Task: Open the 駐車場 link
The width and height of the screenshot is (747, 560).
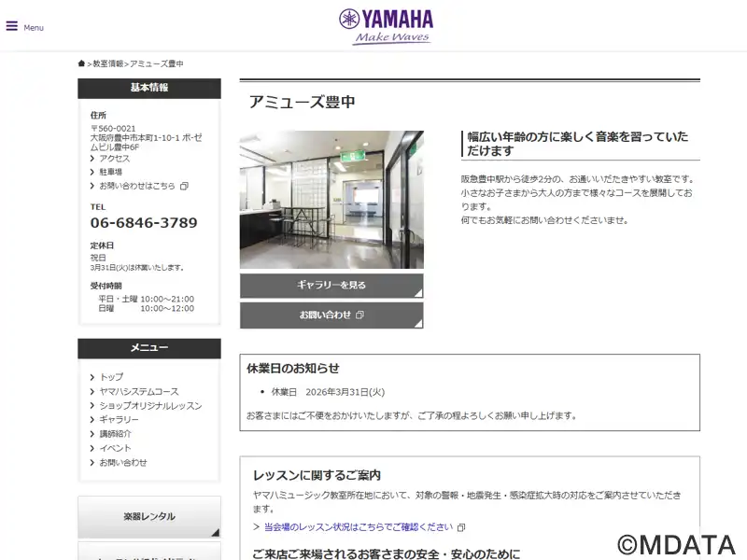Action: coord(110,172)
